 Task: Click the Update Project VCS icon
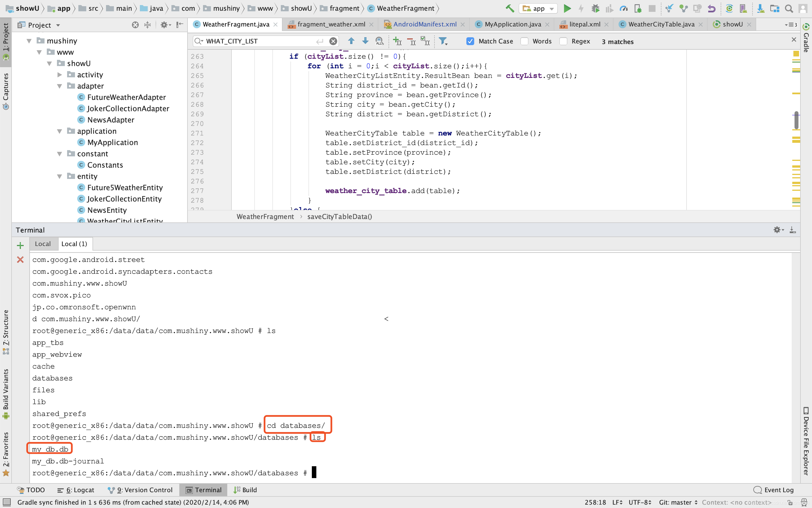click(x=669, y=8)
